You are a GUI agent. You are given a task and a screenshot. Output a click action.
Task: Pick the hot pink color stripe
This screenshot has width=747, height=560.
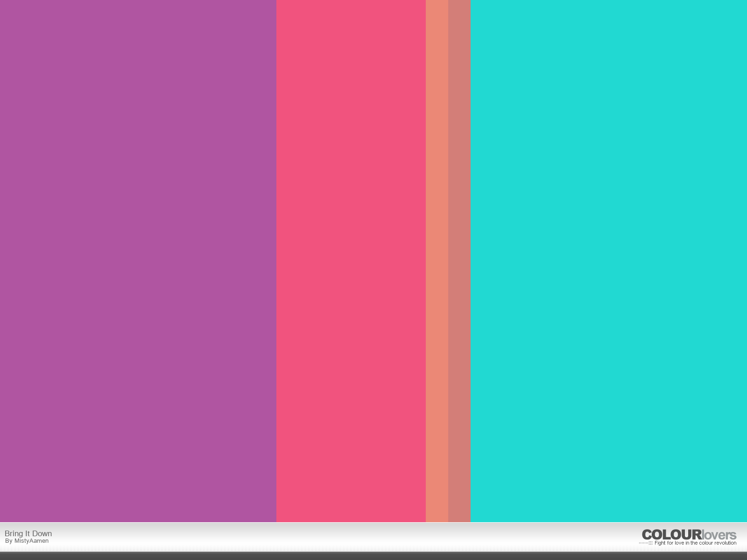pos(351,261)
